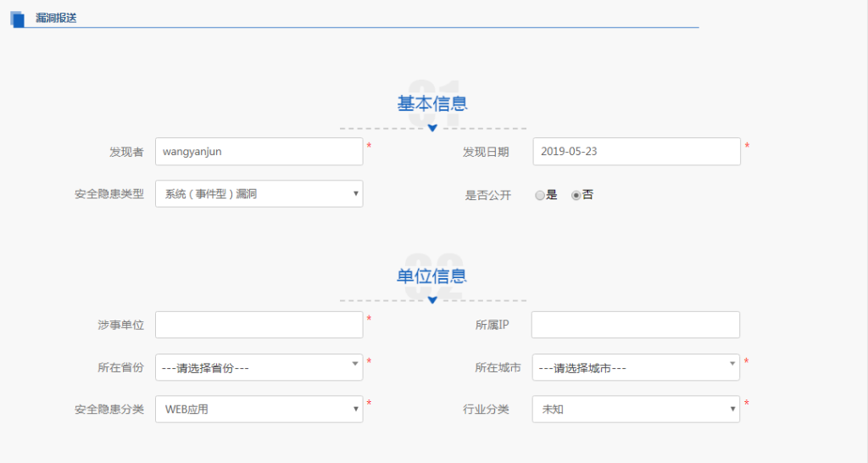The width and height of the screenshot is (868, 463).
Task: Click the 发现者 label
Action: pyautogui.click(x=126, y=153)
